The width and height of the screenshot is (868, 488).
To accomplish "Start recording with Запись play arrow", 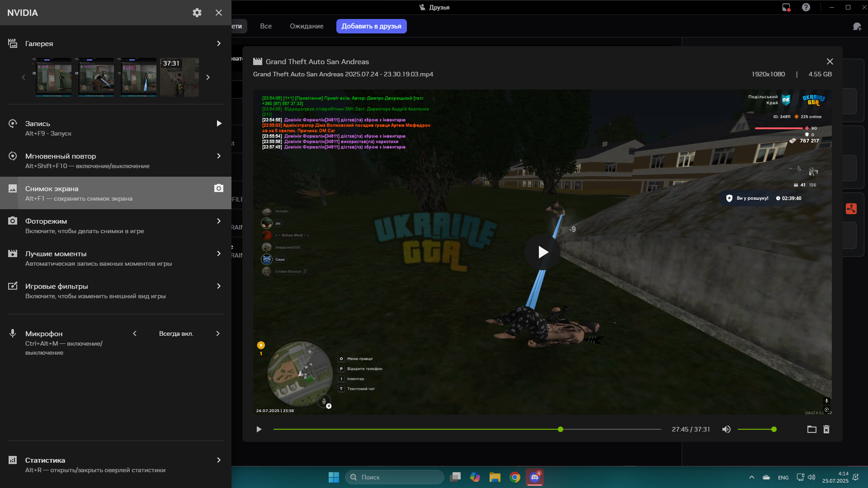I will coord(219,123).
